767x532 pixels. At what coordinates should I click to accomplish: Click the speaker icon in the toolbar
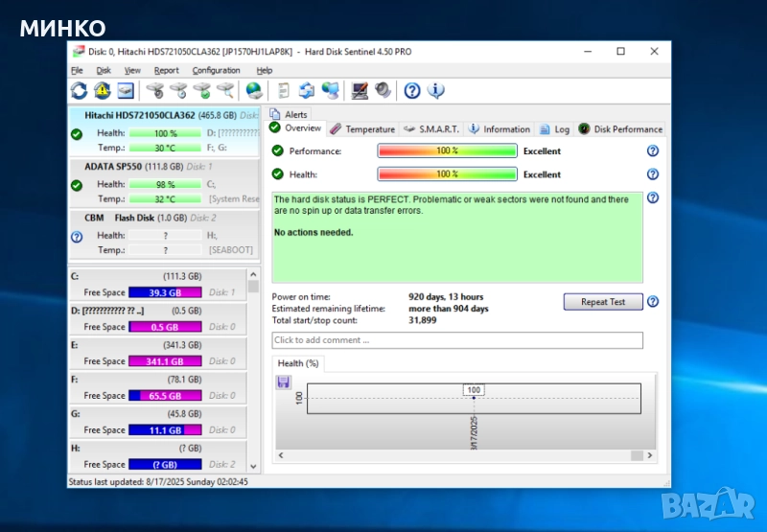tap(383, 91)
